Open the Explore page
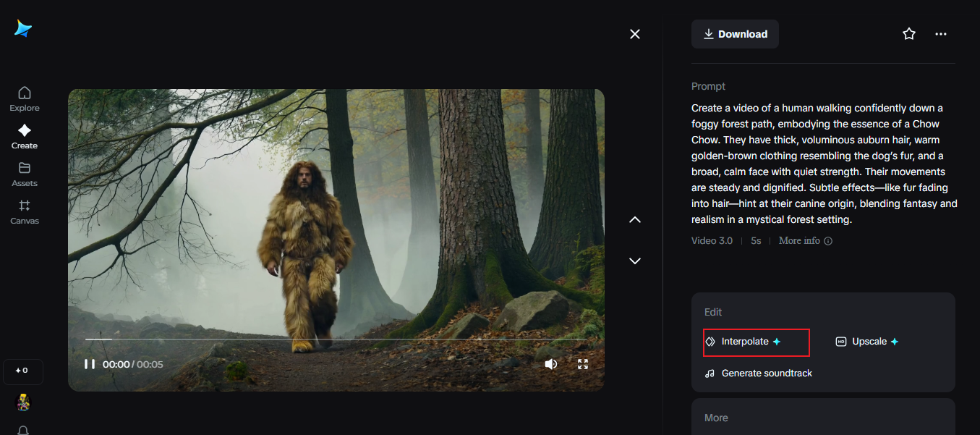Viewport: 980px width, 435px height. [x=25, y=99]
